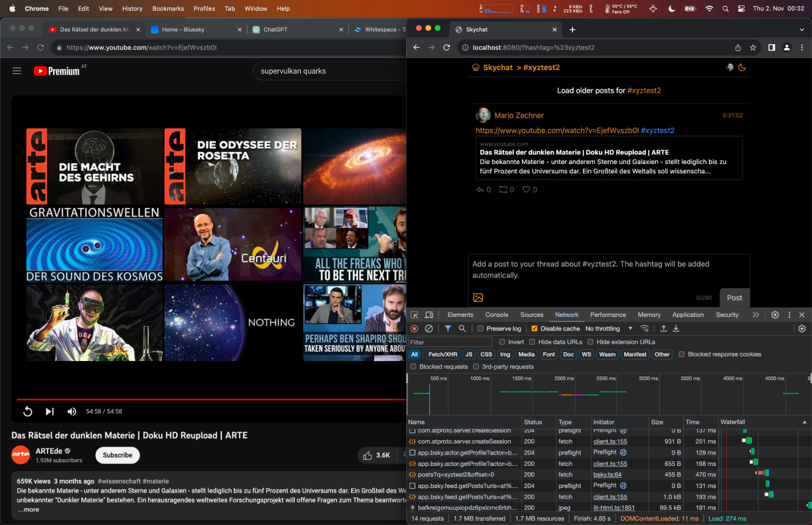Check Blocked response cookies

(x=682, y=354)
